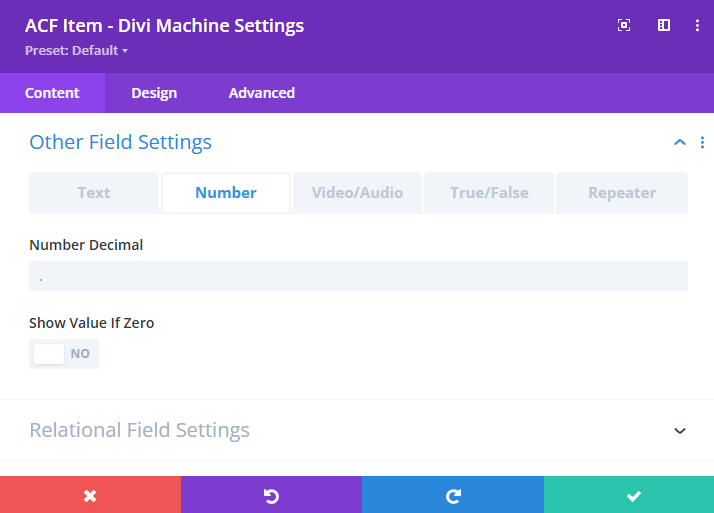Open the Preset: Default dropdown
The width and height of the screenshot is (714, 513).
tap(76, 51)
